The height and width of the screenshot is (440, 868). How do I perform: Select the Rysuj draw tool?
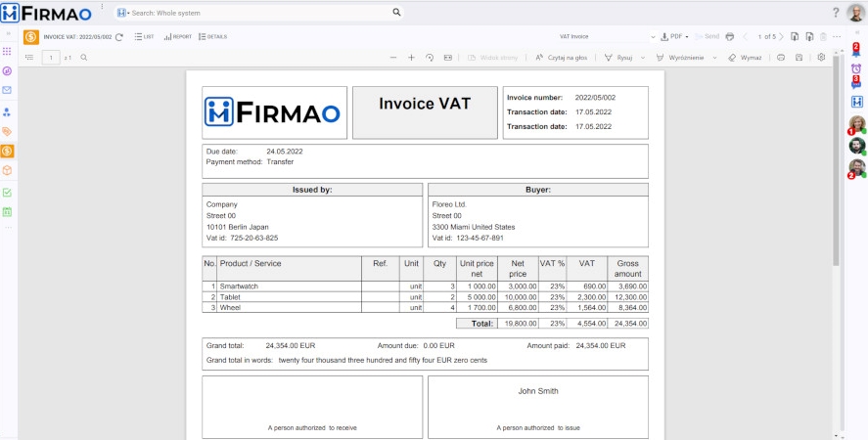coord(618,57)
